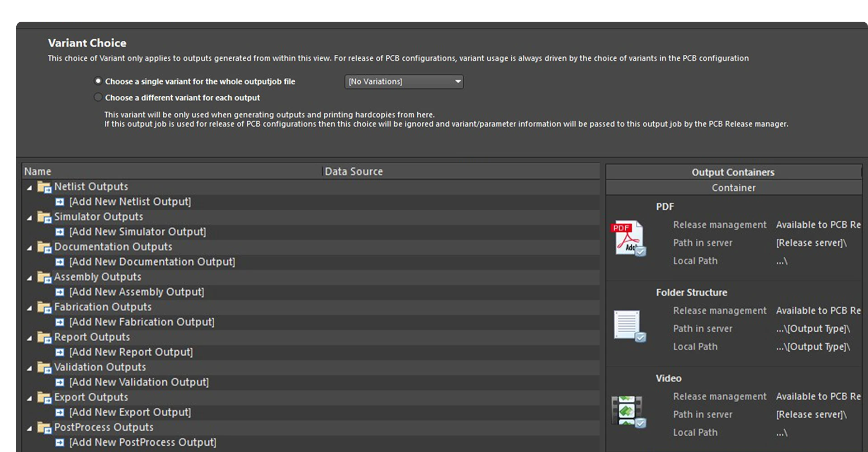Click the Netlist Outputs folder icon
The width and height of the screenshot is (868, 452).
click(44, 187)
